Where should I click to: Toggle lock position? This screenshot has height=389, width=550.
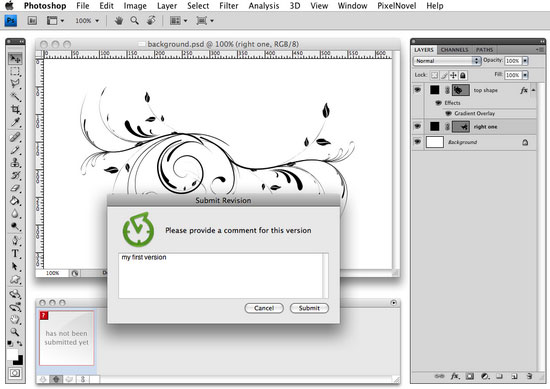454,75
